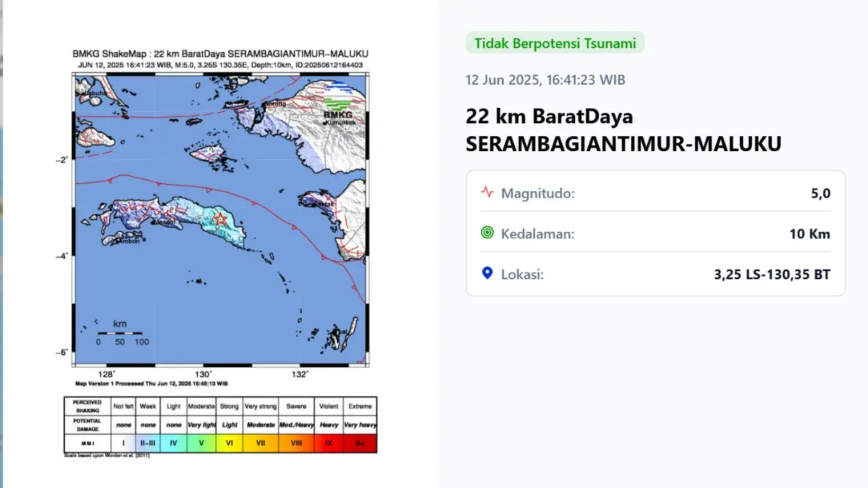
Task: Click the Violent legend cell
Action: click(x=329, y=406)
